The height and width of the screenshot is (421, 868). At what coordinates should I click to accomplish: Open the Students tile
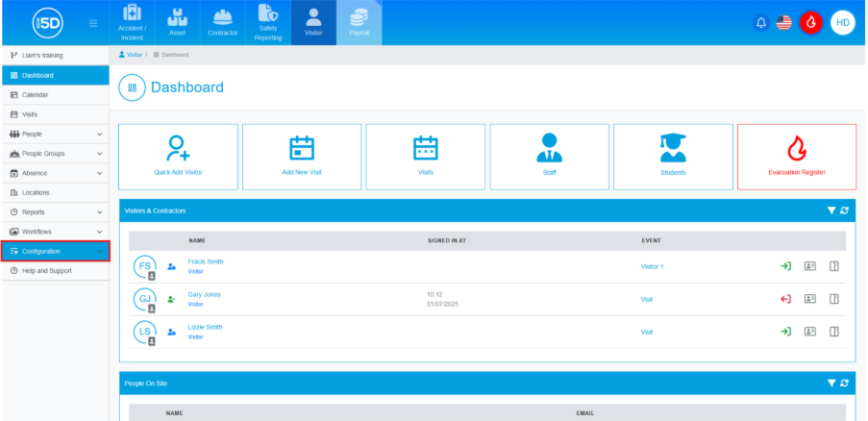tap(673, 157)
